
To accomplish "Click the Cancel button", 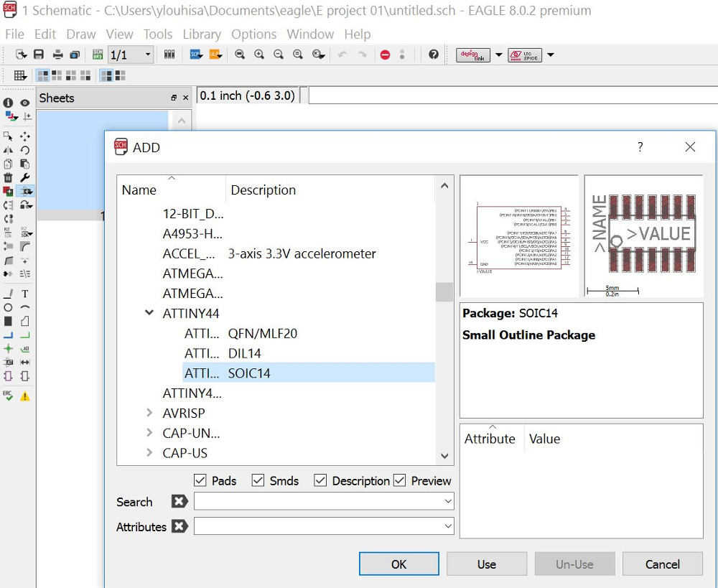I will pos(663,564).
